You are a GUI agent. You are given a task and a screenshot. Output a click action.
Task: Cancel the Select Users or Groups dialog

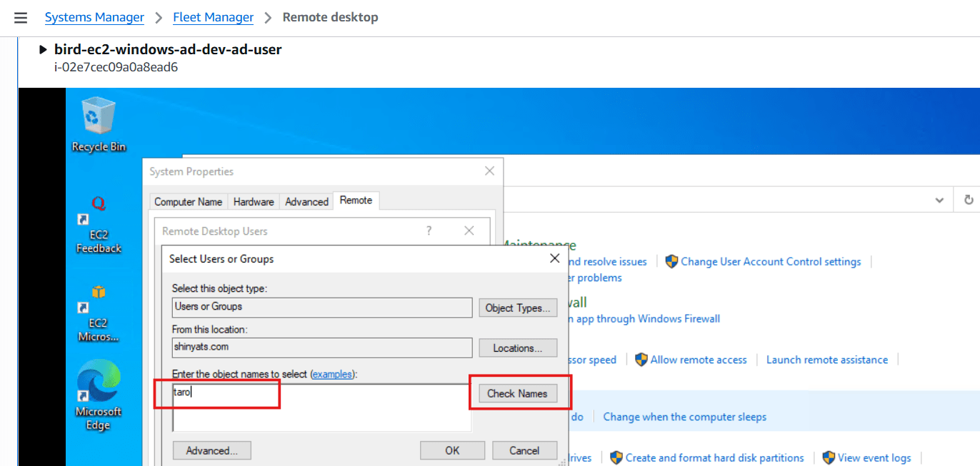coord(525,450)
